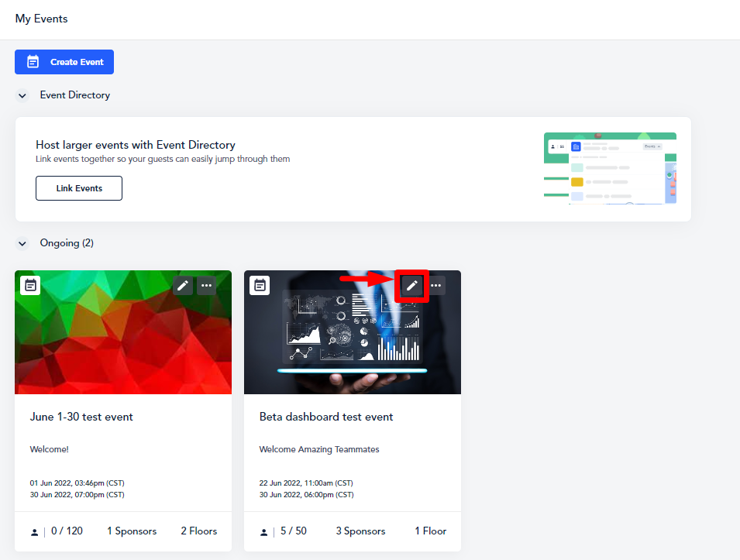Screen dimensions: 740x560
Task: Click '2 Floors' on June event card
Action: click(198, 531)
